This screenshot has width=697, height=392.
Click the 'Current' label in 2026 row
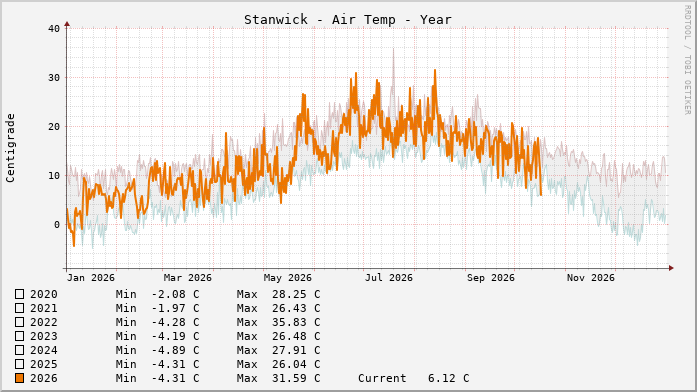(382, 378)
